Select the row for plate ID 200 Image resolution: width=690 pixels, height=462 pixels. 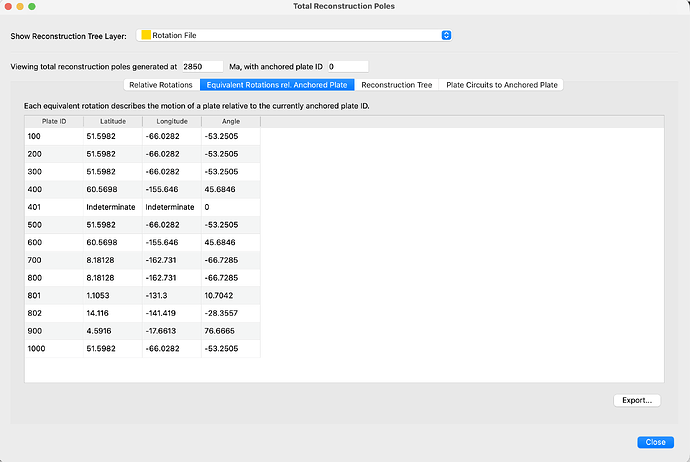143,154
